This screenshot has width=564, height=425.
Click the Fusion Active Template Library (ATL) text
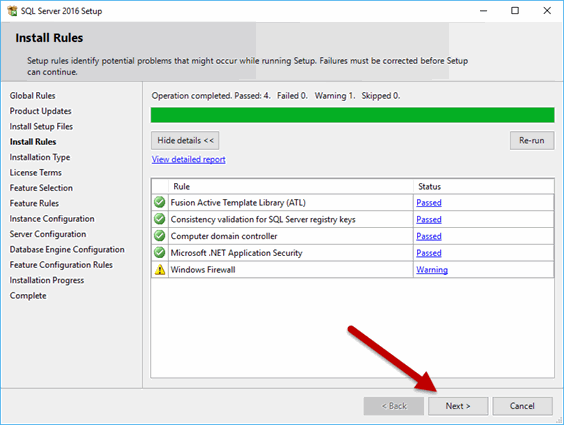click(238, 203)
